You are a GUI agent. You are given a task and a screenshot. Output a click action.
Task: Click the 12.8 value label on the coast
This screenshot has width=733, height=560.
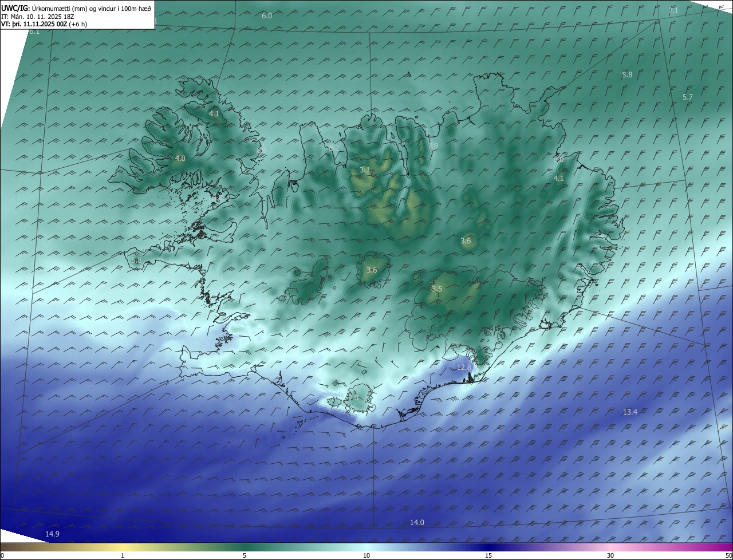[x=464, y=368]
